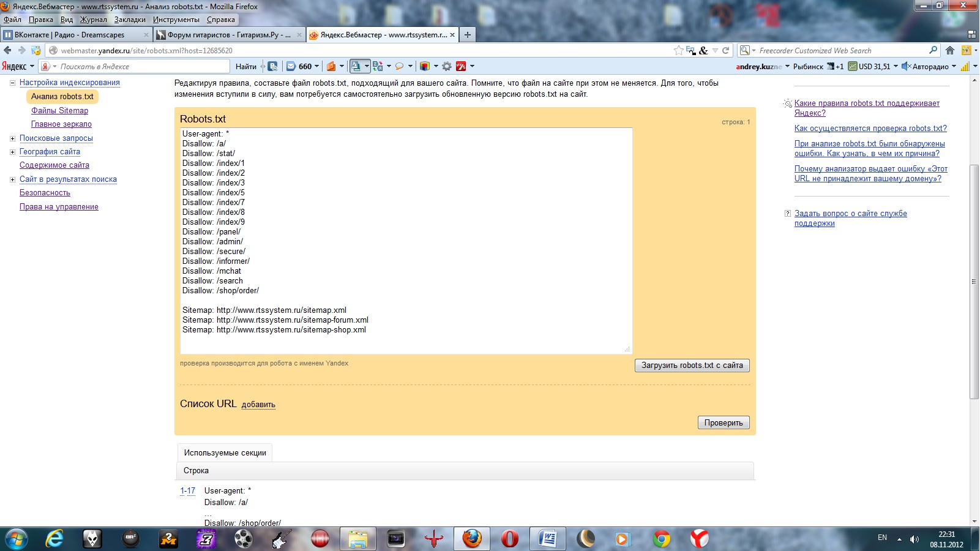Image resolution: width=980 pixels, height=551 pixels.
Task: Click Загрузить robots.txt с сайта button
Action: pyautogui.click(x=692, y=365)
